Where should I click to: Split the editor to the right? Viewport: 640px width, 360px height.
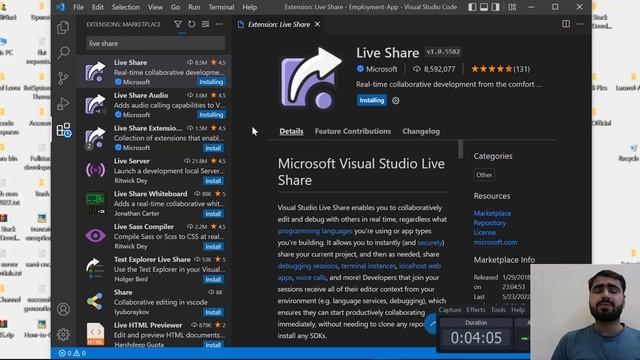[566, 24]
